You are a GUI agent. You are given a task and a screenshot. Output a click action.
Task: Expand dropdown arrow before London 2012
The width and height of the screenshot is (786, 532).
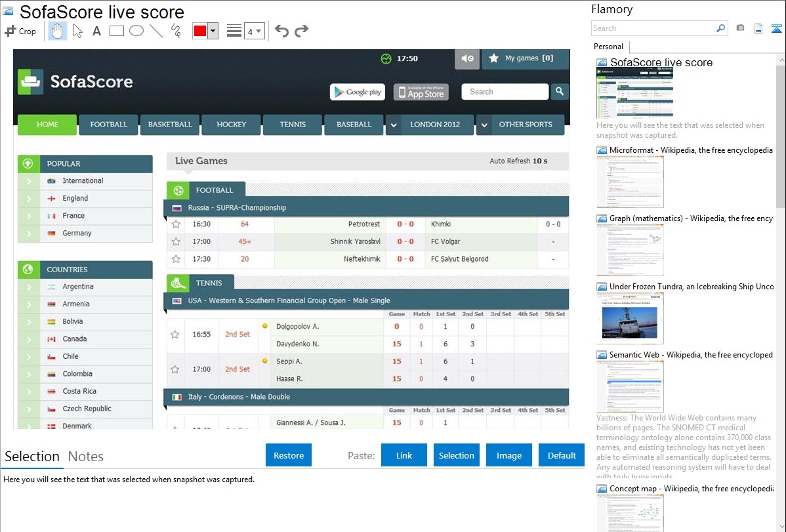click(x=394, y=125)
